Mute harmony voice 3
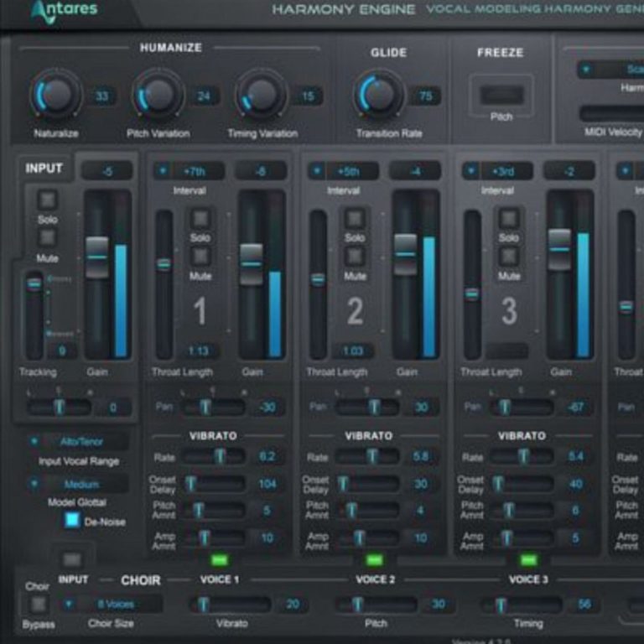 pyautogui.click(x=509, y=257)
